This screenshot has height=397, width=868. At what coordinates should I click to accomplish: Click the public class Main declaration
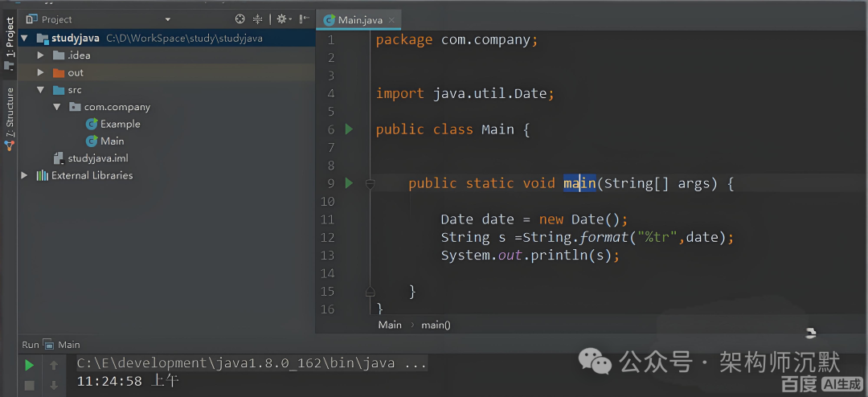click(x=452, y=129)
